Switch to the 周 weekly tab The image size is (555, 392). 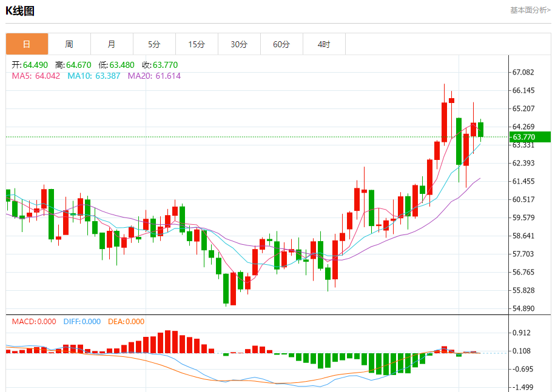(x=69, y=44)
